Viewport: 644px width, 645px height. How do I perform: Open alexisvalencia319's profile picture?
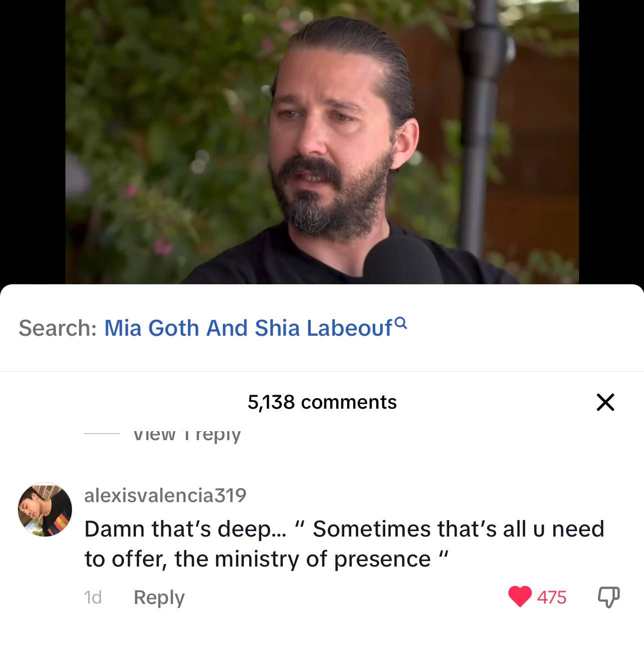coord(45,510)
